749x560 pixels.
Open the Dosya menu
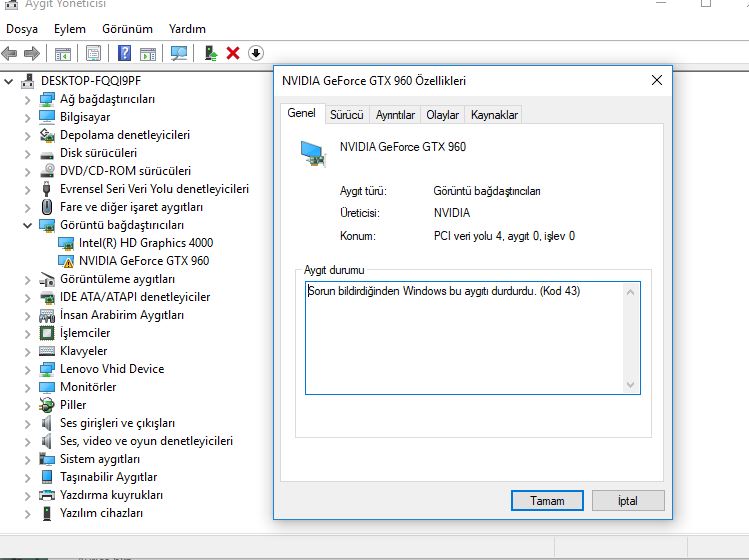(22, 29)
